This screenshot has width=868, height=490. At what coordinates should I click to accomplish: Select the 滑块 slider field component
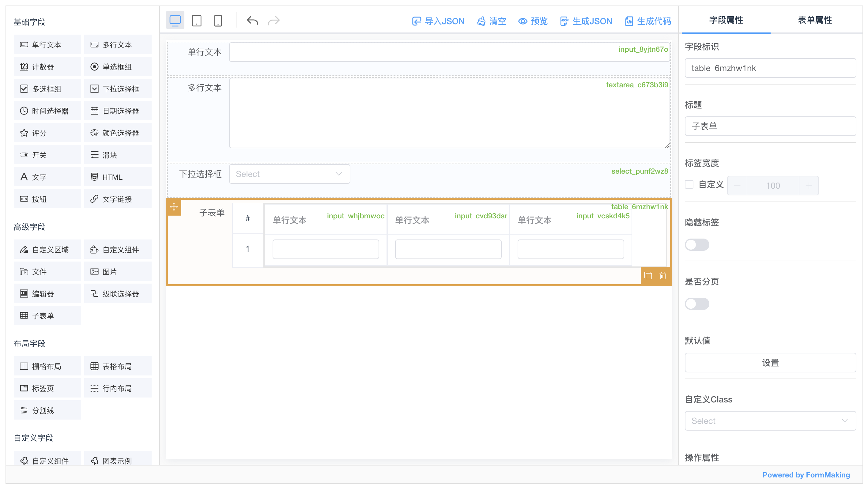coord(118,155)
